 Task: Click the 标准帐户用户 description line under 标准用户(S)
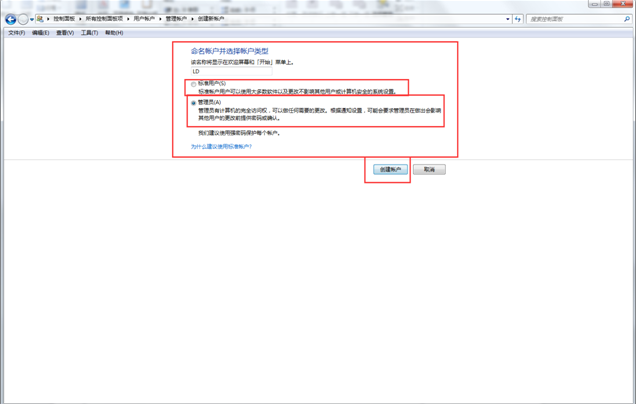click(x=297, y=92)
